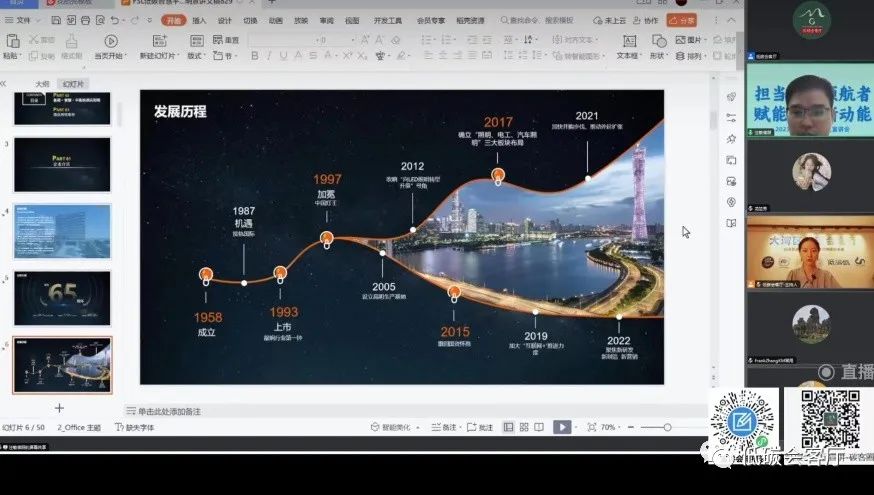Click the undo arrow in quick access toolbar
Image resolution: width=874 pixels, height=495 pixels.
pos(114,20)
